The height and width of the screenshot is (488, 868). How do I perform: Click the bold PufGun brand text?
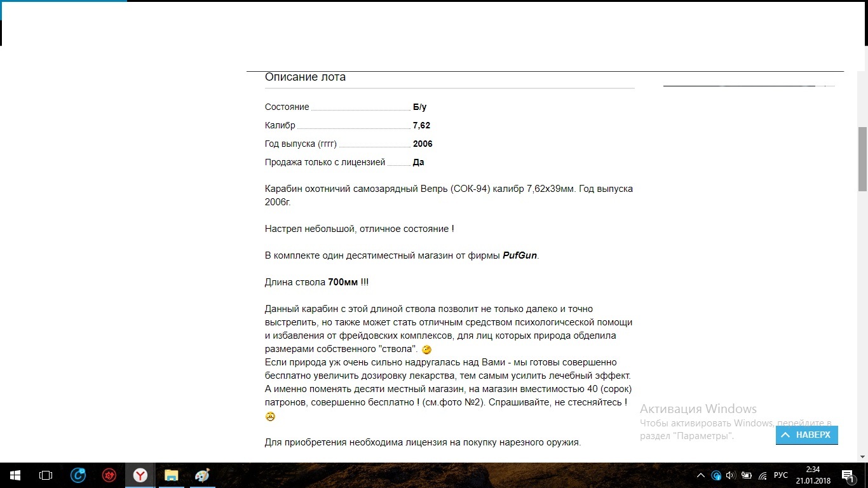tap(520, 255)
